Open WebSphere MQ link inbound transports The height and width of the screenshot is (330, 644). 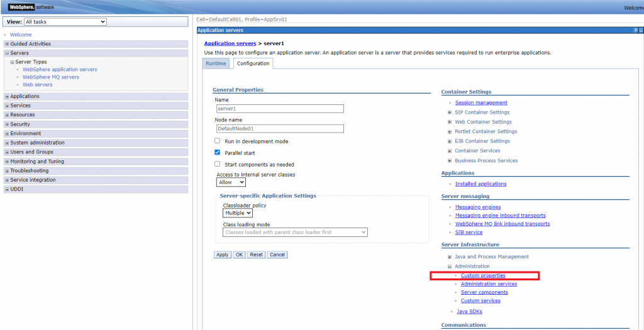click(x=502, y=224)
